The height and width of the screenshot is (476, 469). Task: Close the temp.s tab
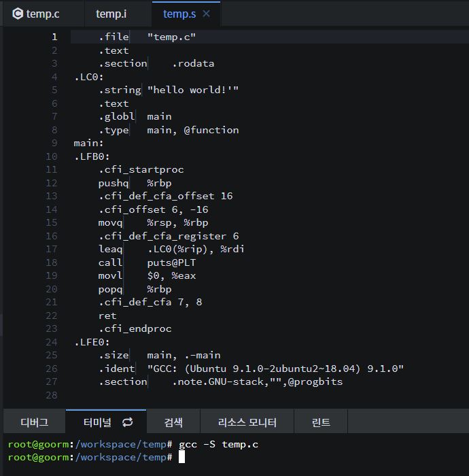[206, 14]
